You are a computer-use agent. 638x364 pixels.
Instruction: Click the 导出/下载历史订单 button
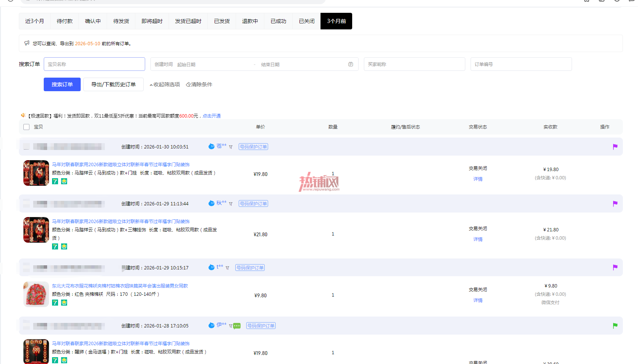113,84
